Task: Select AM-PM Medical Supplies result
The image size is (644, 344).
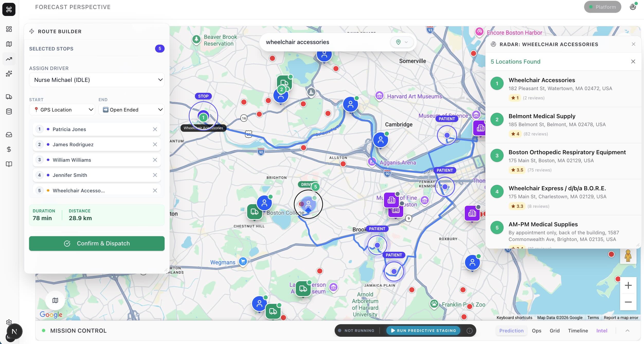Action: pos(563,232)
